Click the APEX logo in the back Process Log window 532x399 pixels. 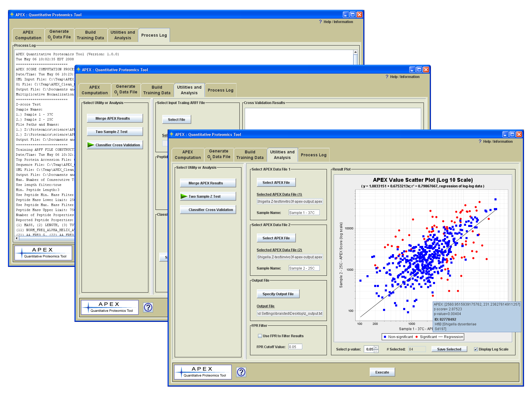[43, 253]
